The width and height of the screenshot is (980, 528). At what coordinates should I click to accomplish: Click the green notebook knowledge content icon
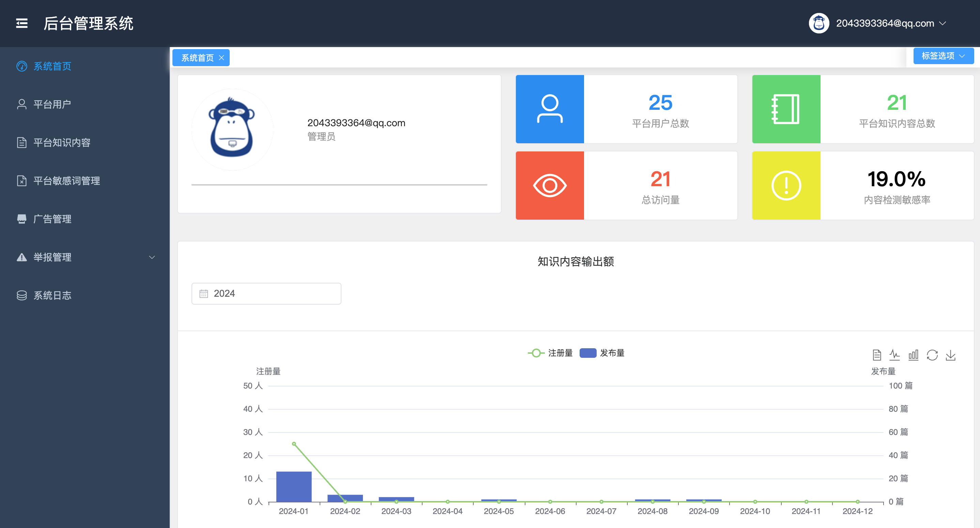point(786,109)
